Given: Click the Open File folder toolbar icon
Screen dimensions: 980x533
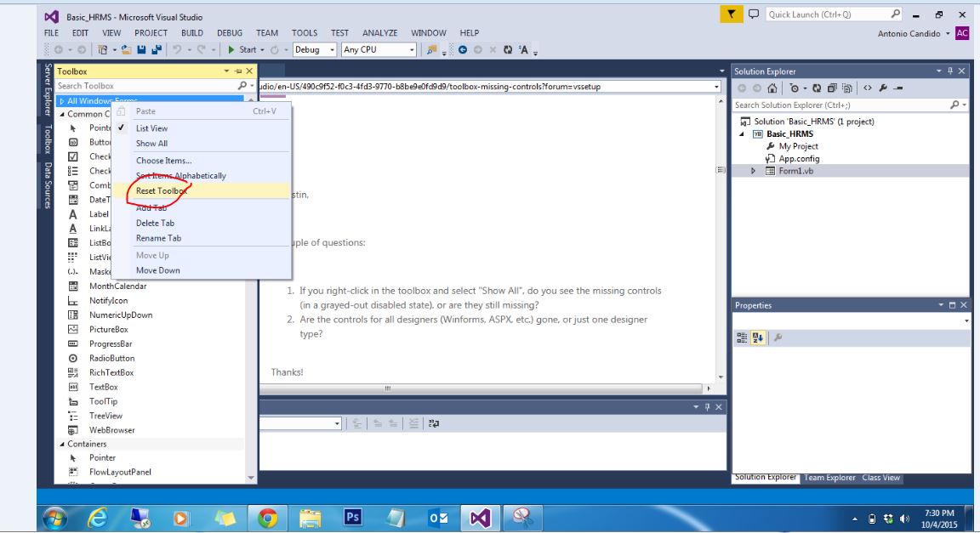Looking at the screenshot, I should coord(126,49).
